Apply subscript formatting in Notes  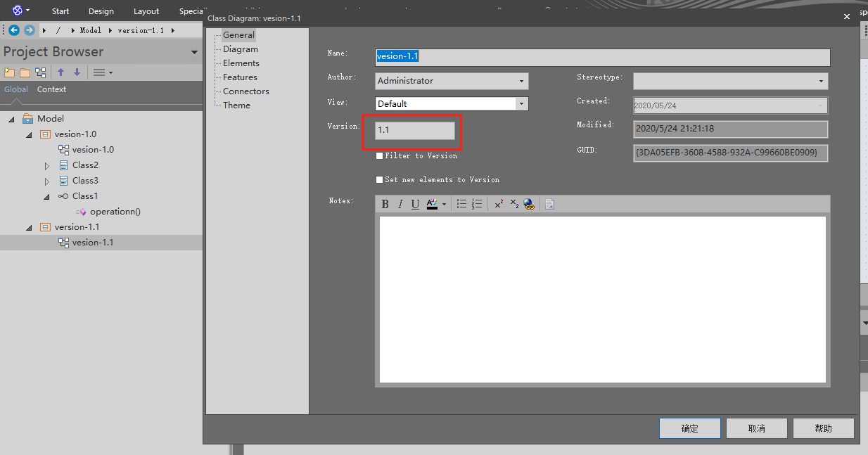pos(514,204)
